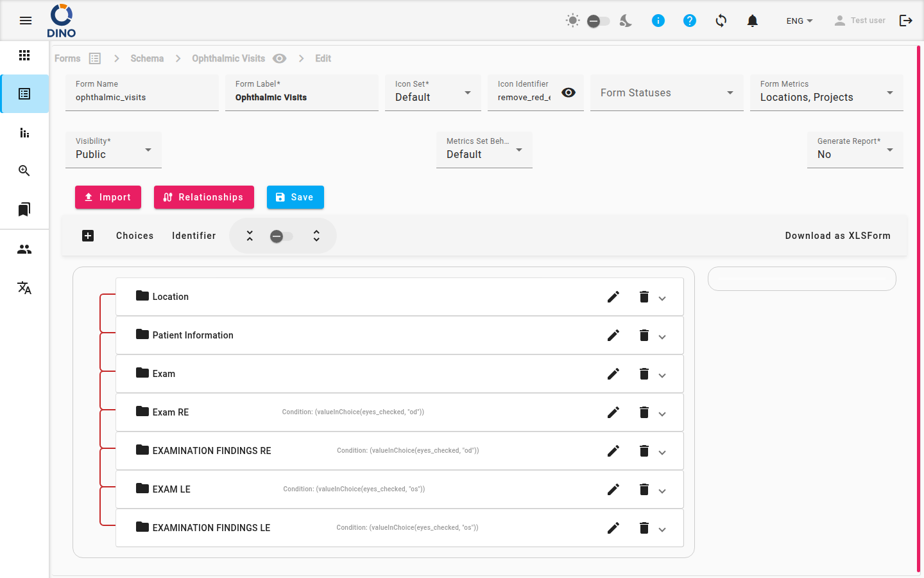Open the Visibility dropdown
924x578 pixels.
pyautogui.click(x=114, y=150)
